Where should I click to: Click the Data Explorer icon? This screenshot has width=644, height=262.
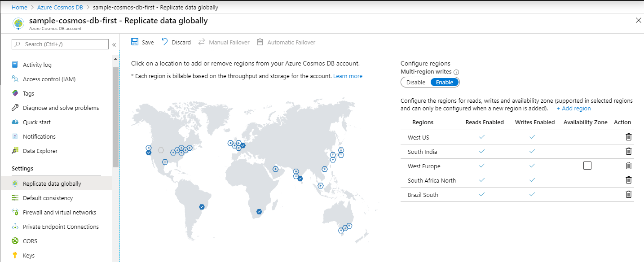(15, 151)
